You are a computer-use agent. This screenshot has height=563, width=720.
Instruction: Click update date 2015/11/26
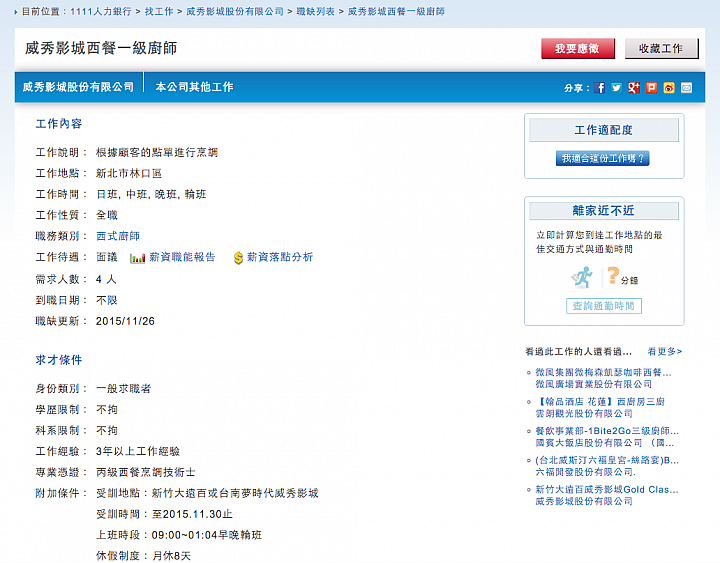coord(125,321)
